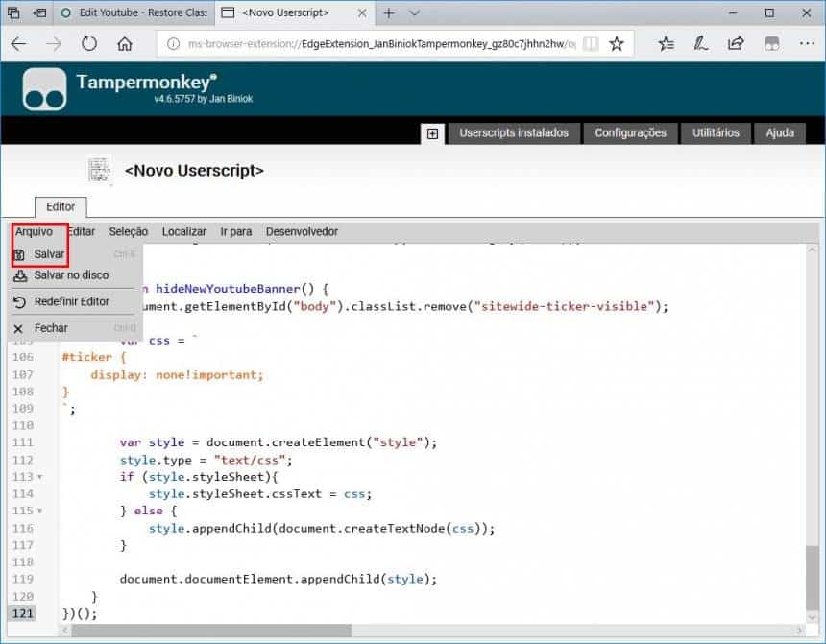Open the Editar menu
Image resolution: width=826 pixels, height=644 pixels.
click(x=81, y=231)
